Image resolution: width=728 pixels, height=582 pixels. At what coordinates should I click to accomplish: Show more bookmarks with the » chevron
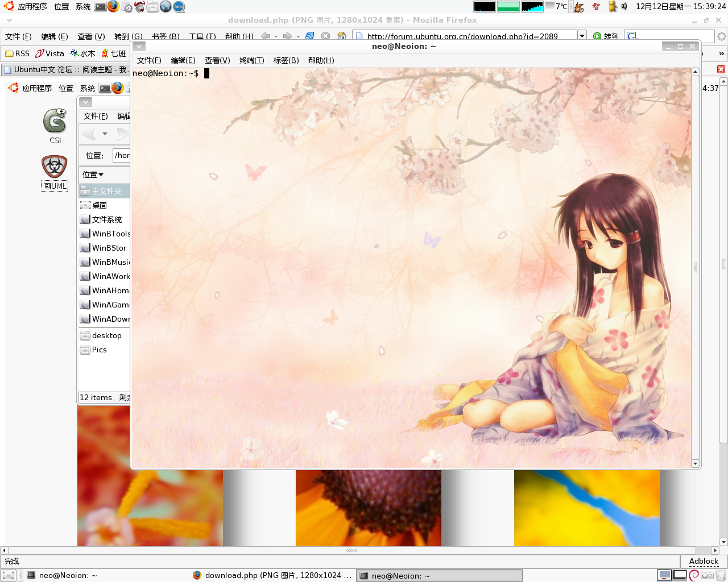click(722, 53)
